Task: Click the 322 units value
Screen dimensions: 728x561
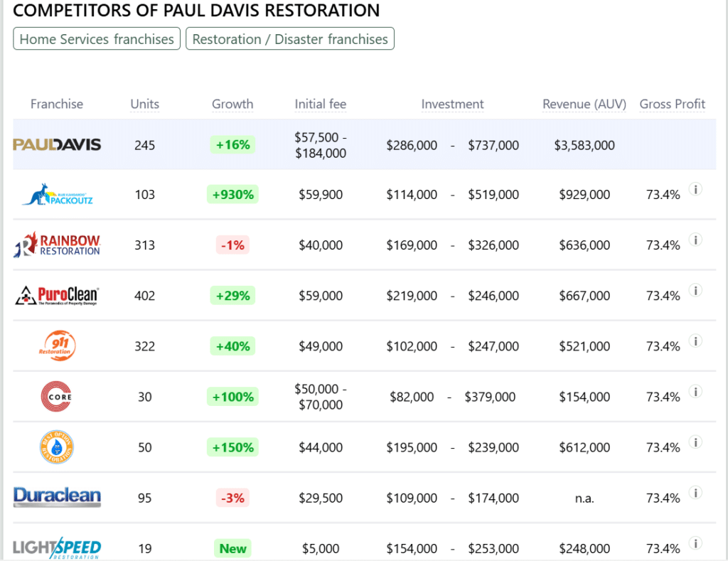Action: tap(145, 346)
